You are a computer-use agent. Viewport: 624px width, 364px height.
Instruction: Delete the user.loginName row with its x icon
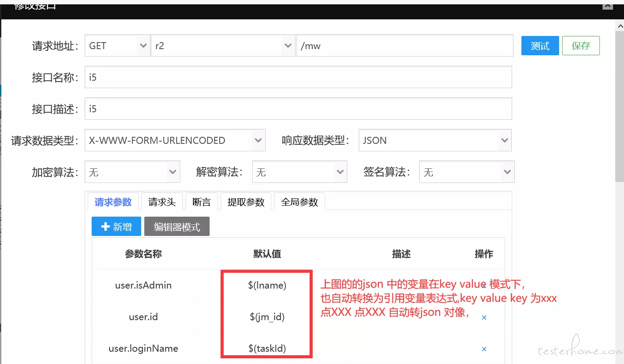click(x=484, y=349)
